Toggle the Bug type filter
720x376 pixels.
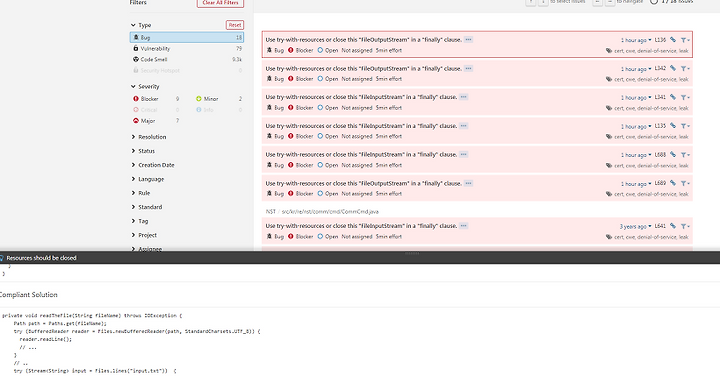[187, 38]
